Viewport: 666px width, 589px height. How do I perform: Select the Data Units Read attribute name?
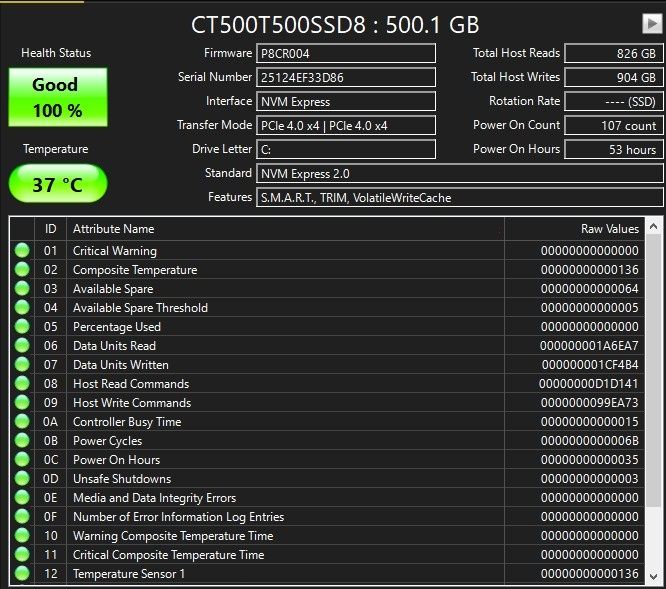[x=114, y=346]
